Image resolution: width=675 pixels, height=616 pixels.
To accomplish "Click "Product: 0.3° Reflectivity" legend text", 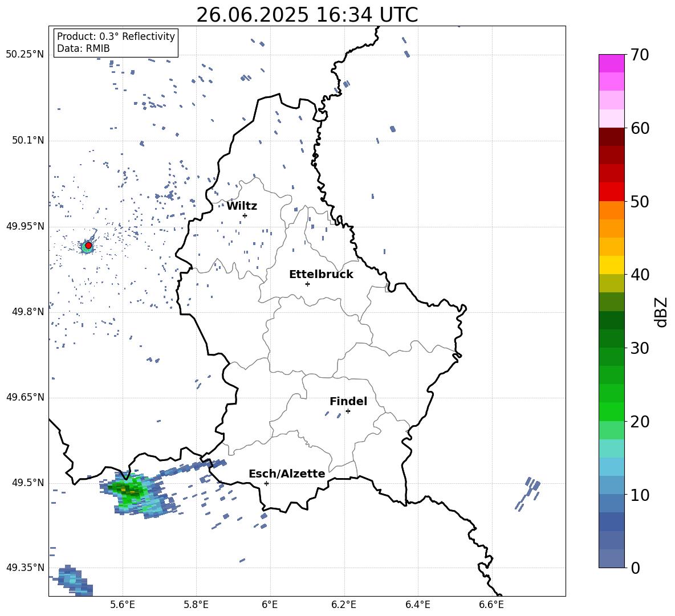I will point(116,36).
